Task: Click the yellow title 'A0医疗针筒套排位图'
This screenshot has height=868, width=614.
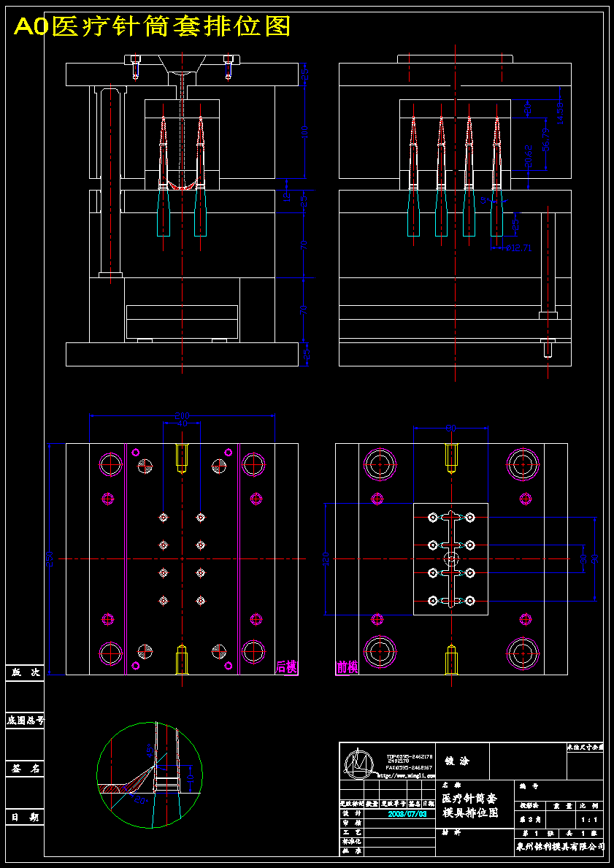Action: [x=153, y=26]
